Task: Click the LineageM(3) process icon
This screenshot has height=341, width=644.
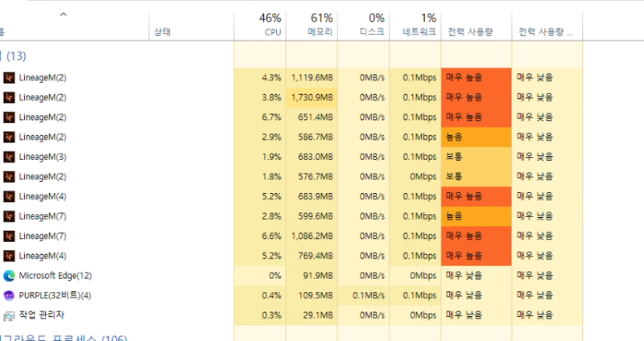Action: tap(9, 157)
